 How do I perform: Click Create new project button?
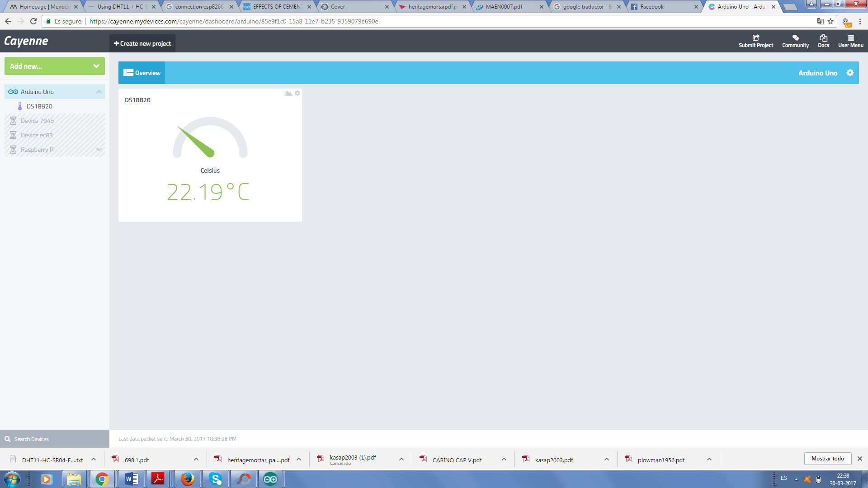142,43
